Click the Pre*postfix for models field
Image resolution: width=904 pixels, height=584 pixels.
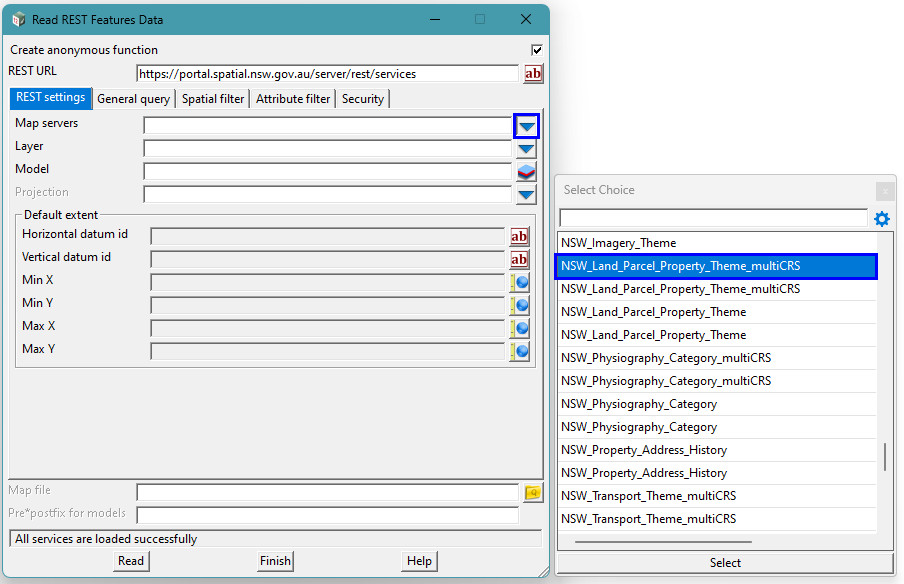tap(327, 515)
